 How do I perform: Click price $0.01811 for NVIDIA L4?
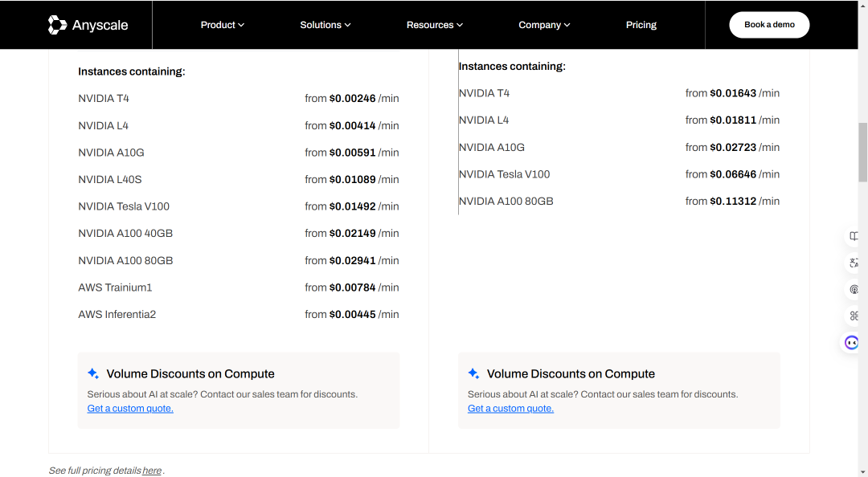(733, 120)
